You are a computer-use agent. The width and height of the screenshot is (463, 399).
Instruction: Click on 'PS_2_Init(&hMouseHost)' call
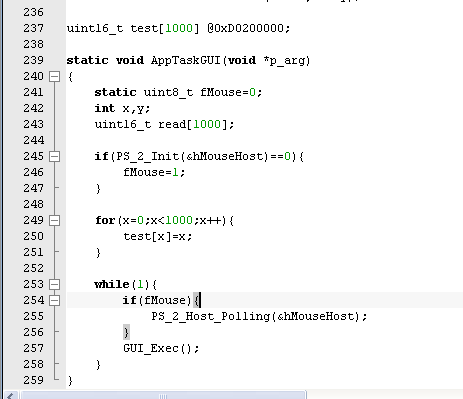pos(192,157)
